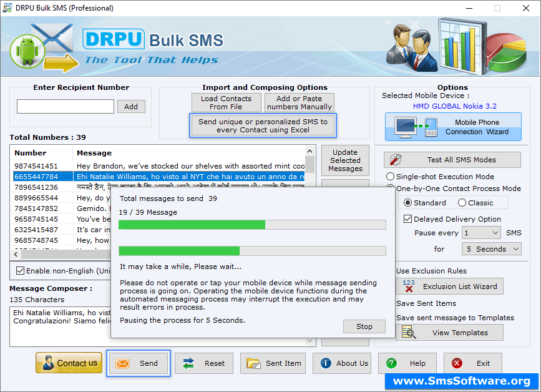Click the DRPU Bulk SMS title bar icon
Viewport: 541px width, 392px height.
pyautogui.click(x=7, y=7)
